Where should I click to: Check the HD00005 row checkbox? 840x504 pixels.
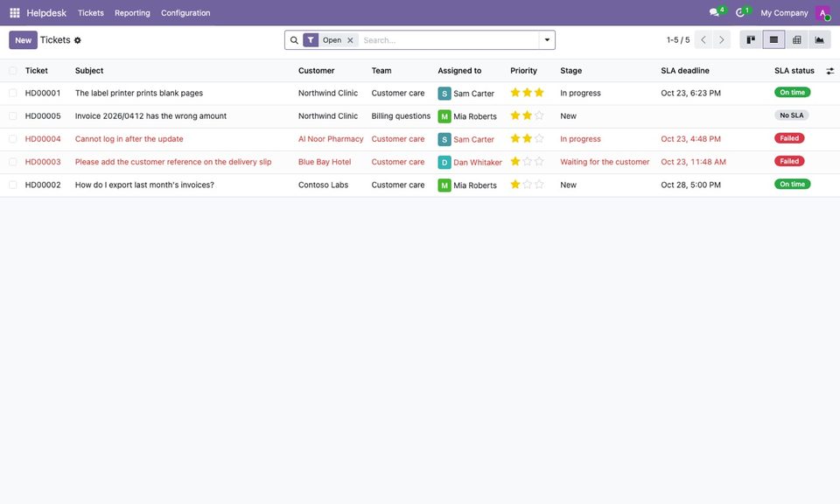[x=13, y=116]
